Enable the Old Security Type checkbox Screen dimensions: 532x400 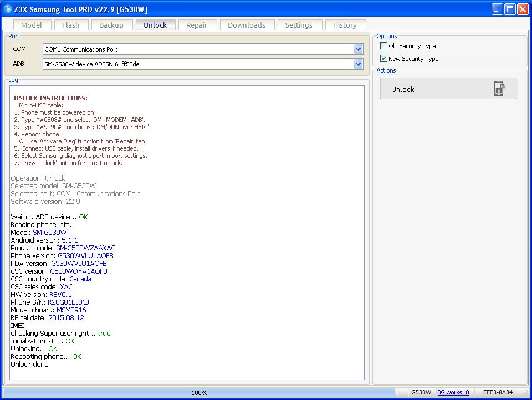383,46
